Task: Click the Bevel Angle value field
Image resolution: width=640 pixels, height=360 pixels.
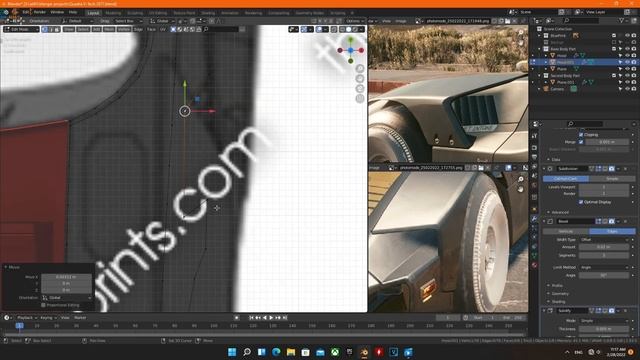Action: (x=604, y=275)
